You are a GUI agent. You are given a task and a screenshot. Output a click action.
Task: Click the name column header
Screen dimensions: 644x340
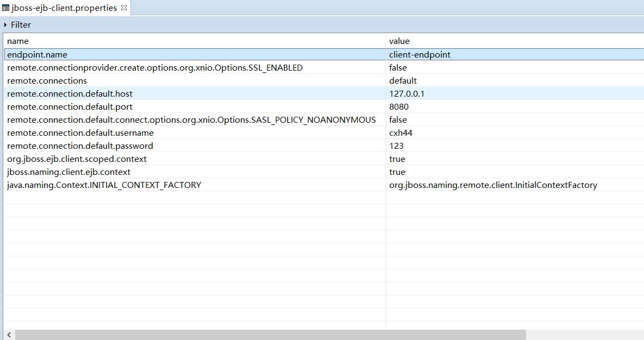pyautogui.click(x=18, y=41)
